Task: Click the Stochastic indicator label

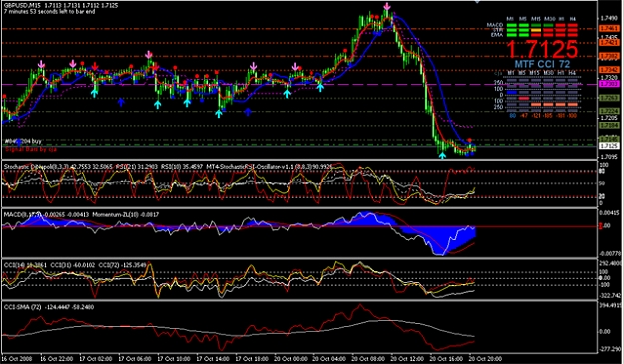Action: tap(58, 166)
